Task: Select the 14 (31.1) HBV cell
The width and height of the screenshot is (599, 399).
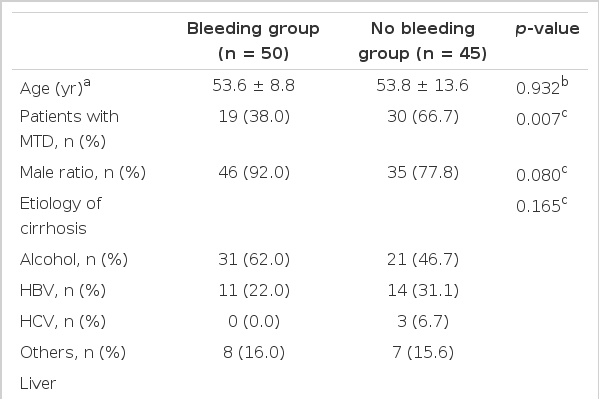Action: click(x=423, y=290)
